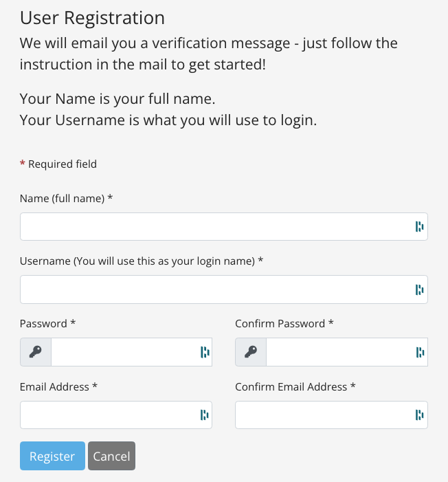The image size is (448, 482).
Task: Click the "Confirm Password" label text
Action: click(x=280, y=323)
